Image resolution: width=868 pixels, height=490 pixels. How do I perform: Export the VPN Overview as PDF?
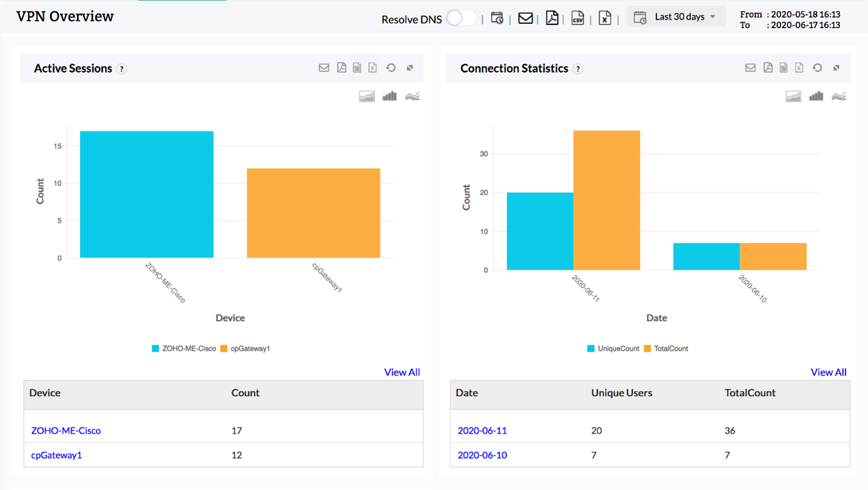(x=552, y=18)
